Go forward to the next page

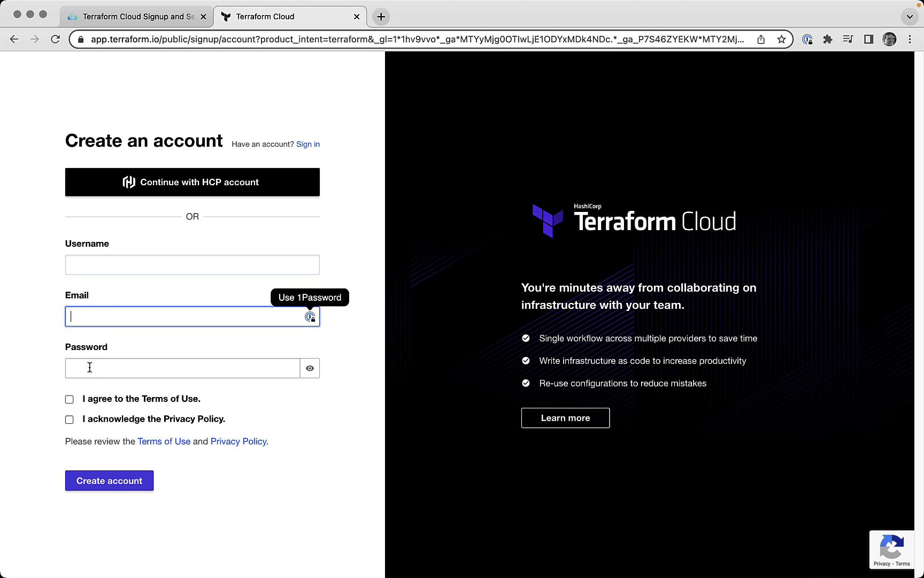pyautogui.click(x=35, y=39)
